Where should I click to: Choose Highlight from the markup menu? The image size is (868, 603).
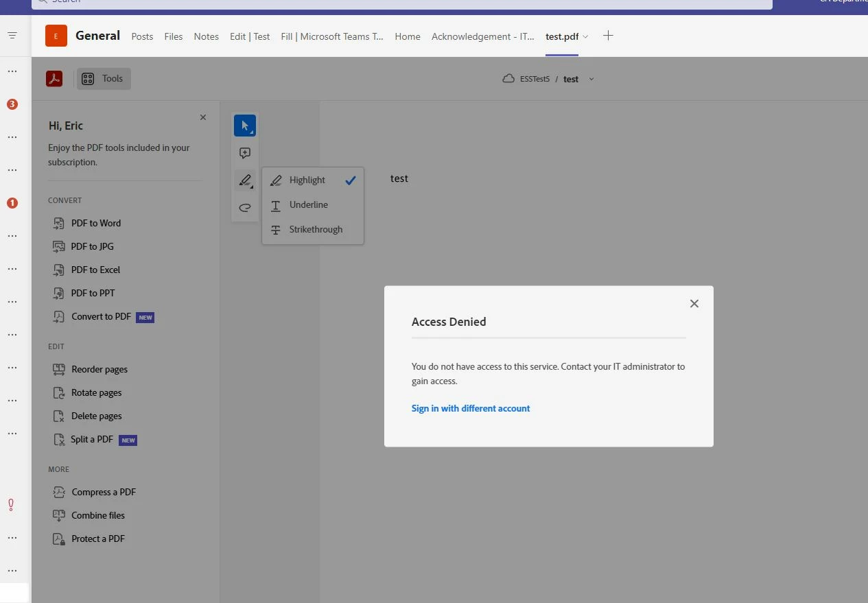pyautogui.click(x=313, y=180)
